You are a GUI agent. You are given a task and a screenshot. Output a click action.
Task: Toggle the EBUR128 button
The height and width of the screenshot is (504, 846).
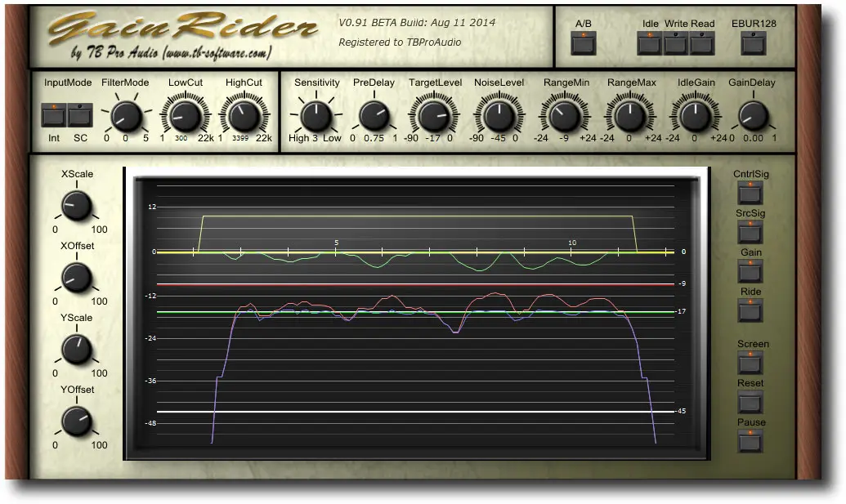[x=753, y=43]
